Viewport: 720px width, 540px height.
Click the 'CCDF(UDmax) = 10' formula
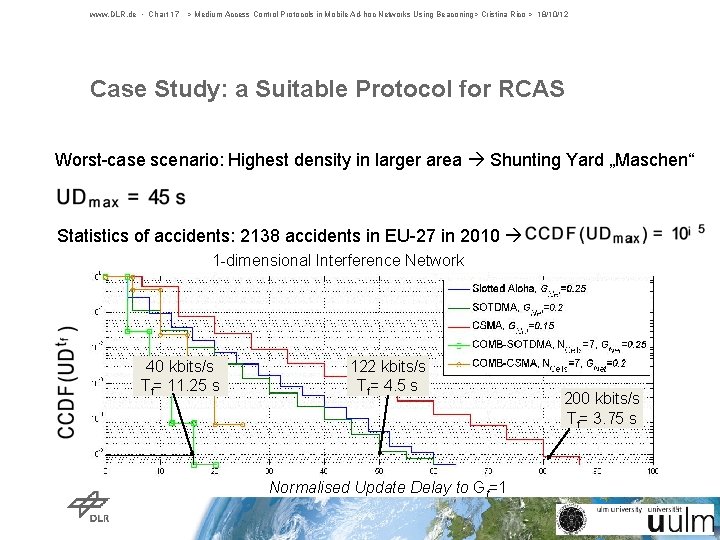tap(614, 234)
